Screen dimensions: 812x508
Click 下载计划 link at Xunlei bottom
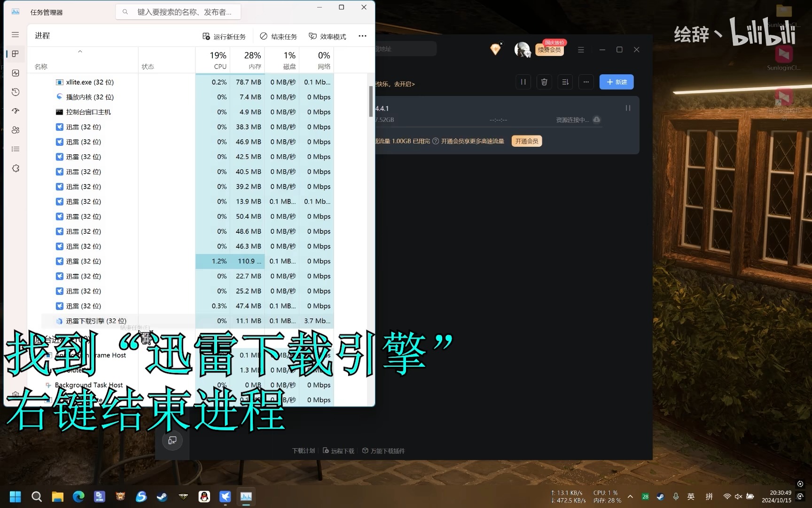pyautogui.click(x=304, y=451)
